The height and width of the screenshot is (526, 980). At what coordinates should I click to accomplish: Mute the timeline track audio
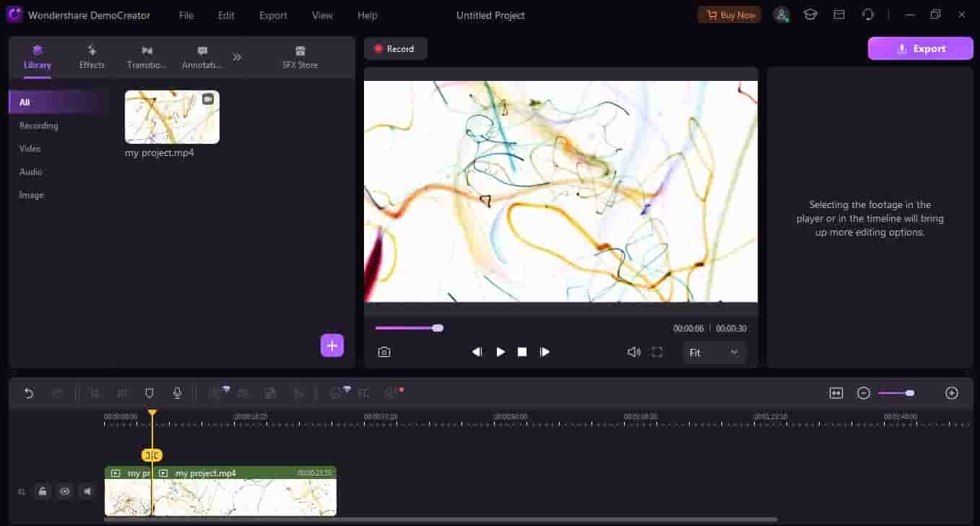pyautogui.click(x=87, y=491)
